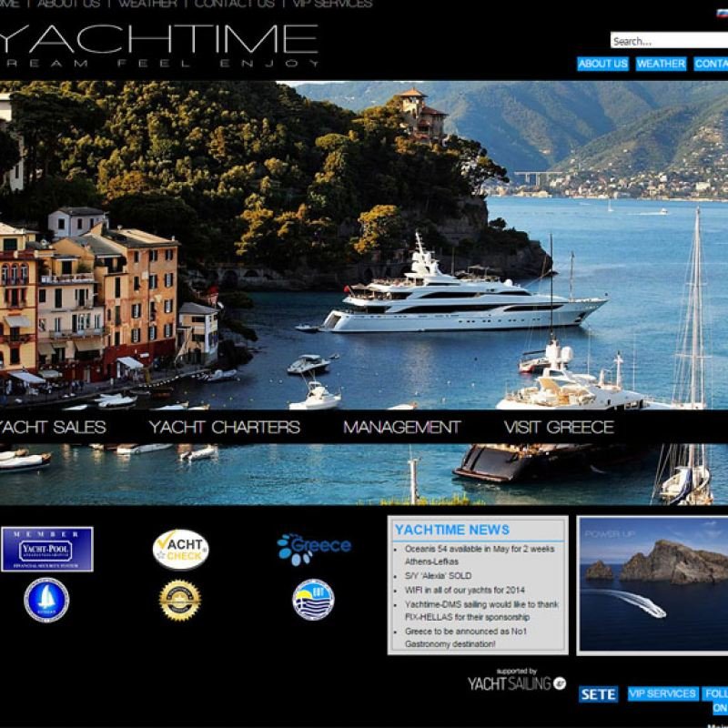Click the blue VIP SERVICES button

[x=662, y=693]
